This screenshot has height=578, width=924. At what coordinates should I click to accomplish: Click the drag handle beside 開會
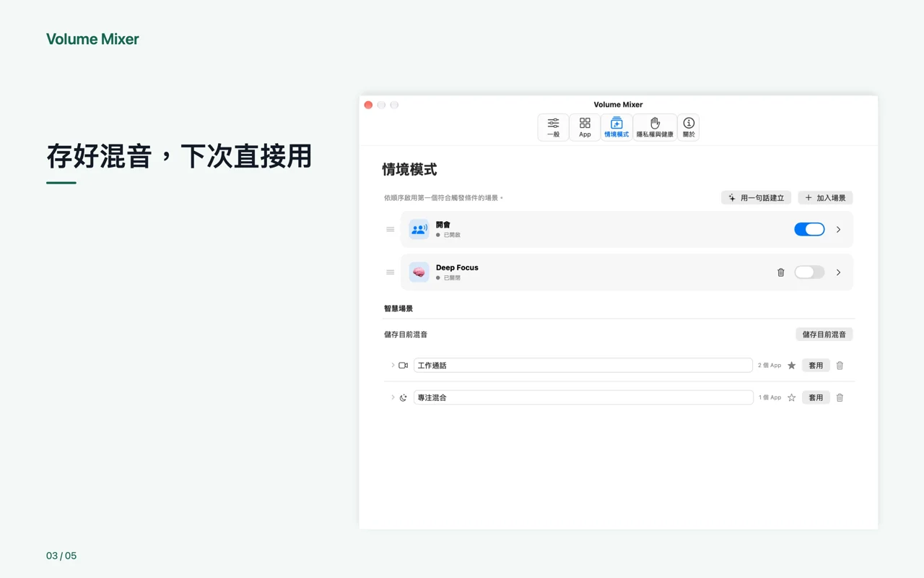(x=390, y=229)
